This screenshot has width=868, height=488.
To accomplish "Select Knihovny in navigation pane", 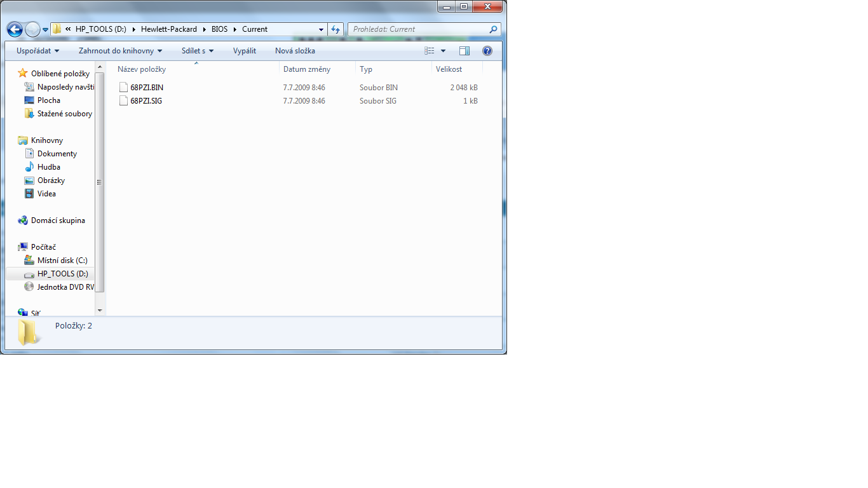I will [x=47, y=140].
